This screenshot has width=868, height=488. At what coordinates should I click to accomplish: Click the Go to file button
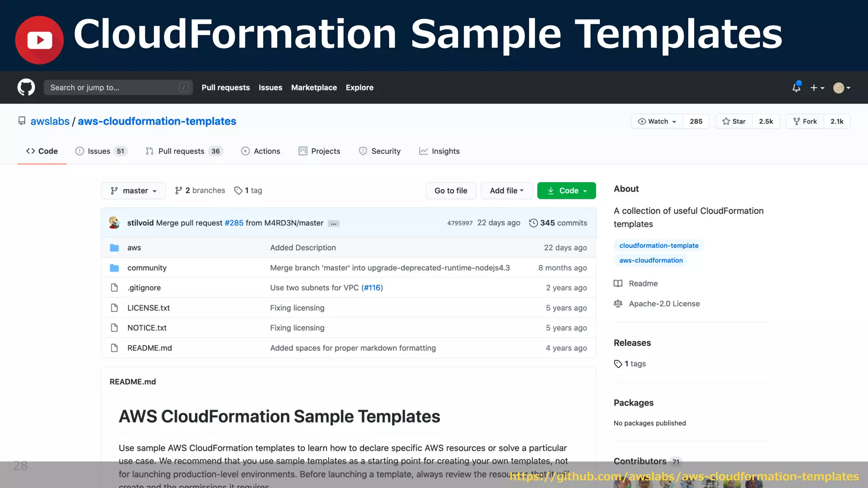(451, 191)
